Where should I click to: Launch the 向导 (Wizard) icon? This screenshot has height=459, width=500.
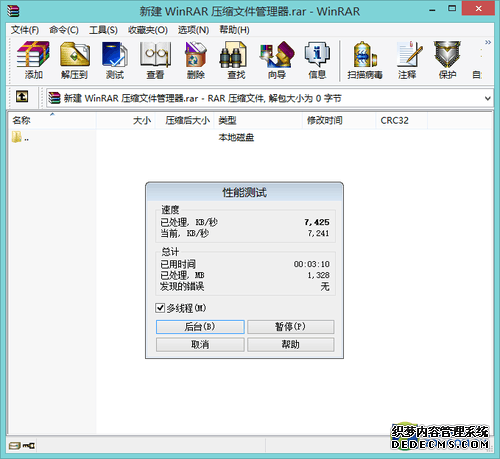tap(277, 60)
